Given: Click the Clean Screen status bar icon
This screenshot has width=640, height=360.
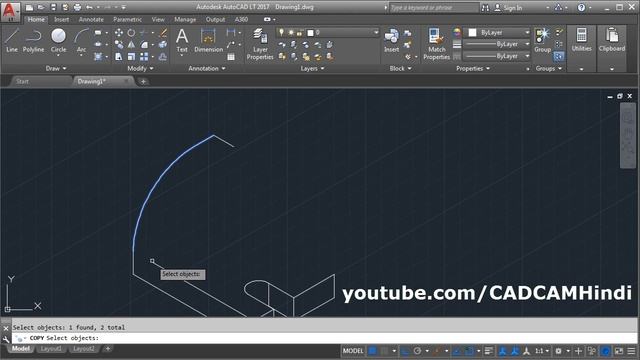Looking at the screenshot, I should [x=619, y=351].
